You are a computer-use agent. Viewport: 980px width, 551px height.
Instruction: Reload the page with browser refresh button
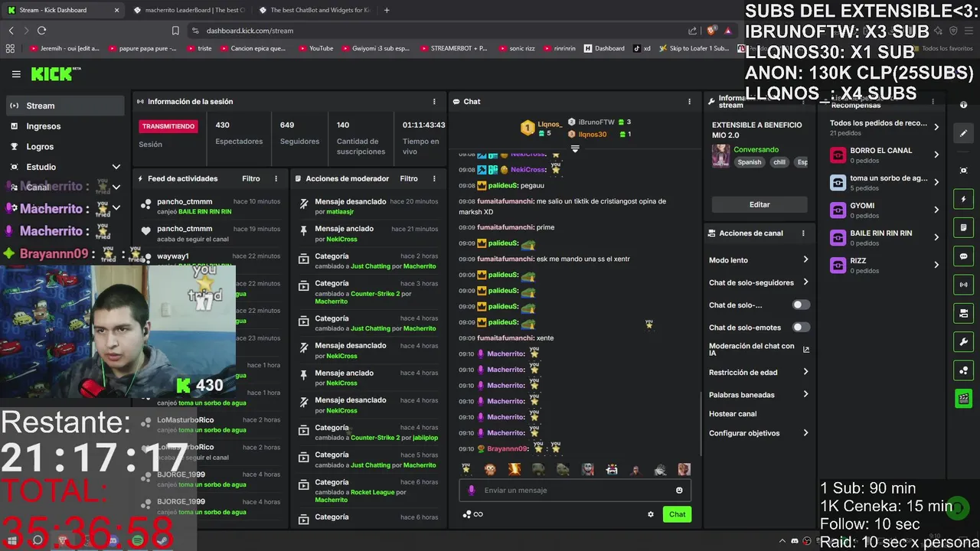pyautogui.click(x=41, y=31)
